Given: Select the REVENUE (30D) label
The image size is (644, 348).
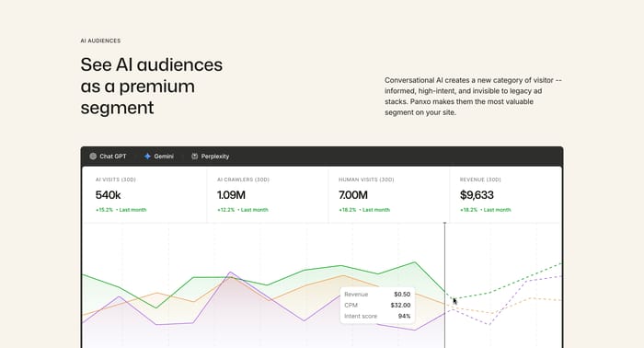Looking at the screenshot, I should click(480, 180).
